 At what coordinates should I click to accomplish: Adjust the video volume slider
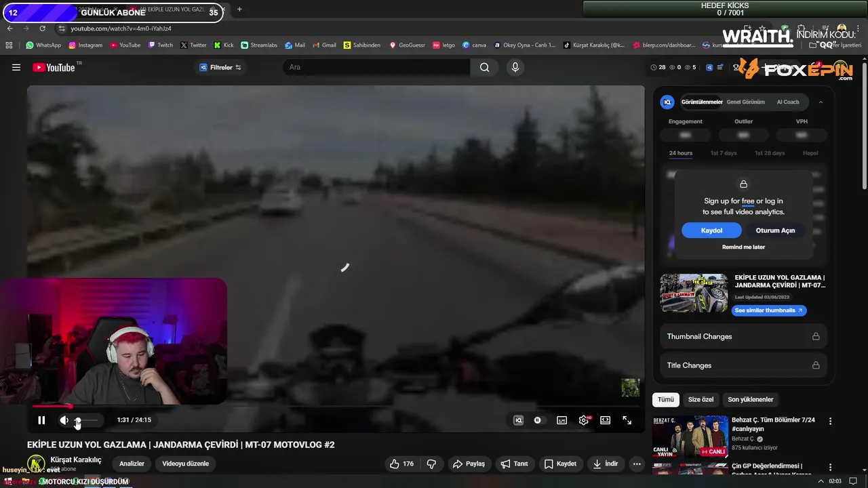point(86,420)
